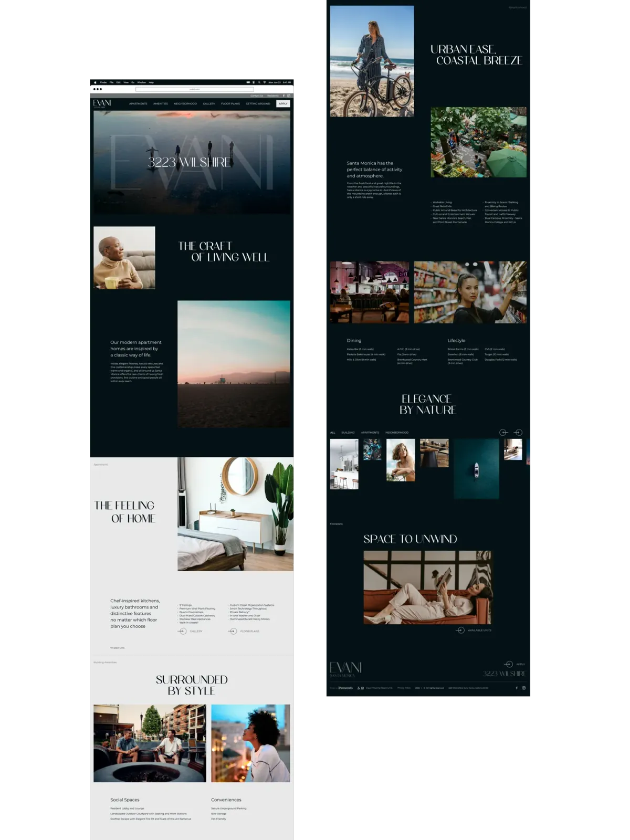The image size is (630, 840).
Task: Click the woman with beach bicycle photo
Action: (372, 61)
